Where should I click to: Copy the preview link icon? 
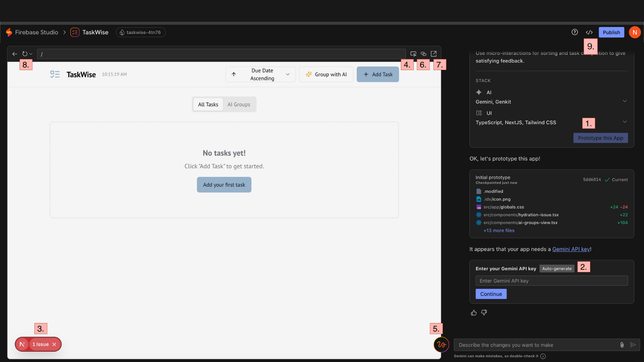424,54
